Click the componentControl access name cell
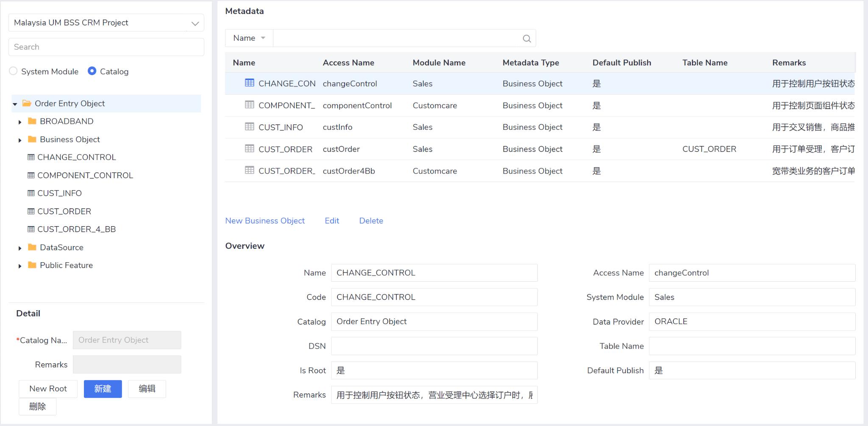Viewport: 868px width, 426px height. (357, 106)
